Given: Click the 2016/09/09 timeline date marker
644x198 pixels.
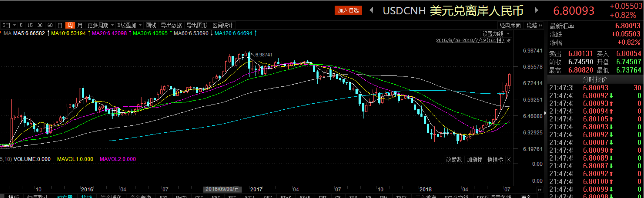Looking at the screenshot, I should point(222,189).
